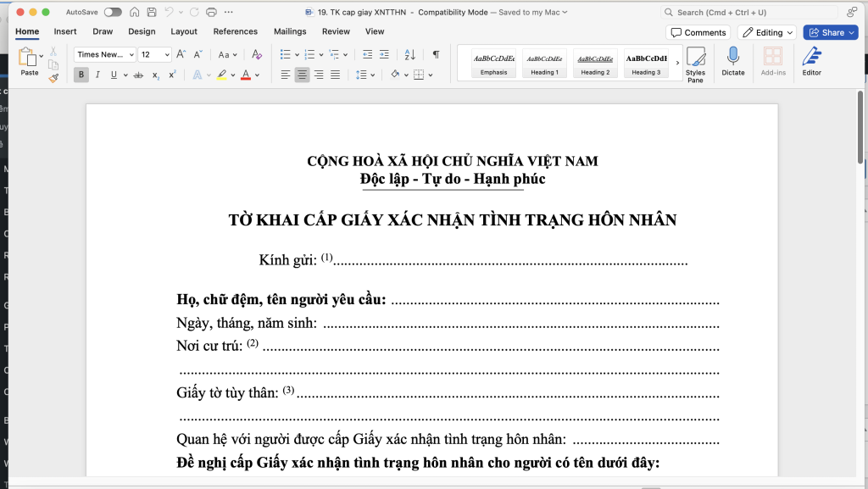Toggle Bold formatting on
Screen dimensions: 868x489
81,75
